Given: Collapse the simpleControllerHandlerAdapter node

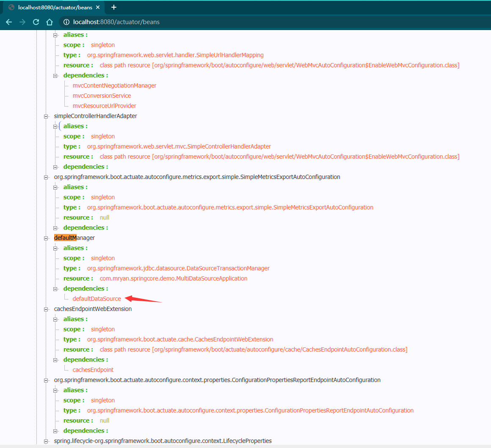Looking at the screenshot, I should [x=46, y=116].
